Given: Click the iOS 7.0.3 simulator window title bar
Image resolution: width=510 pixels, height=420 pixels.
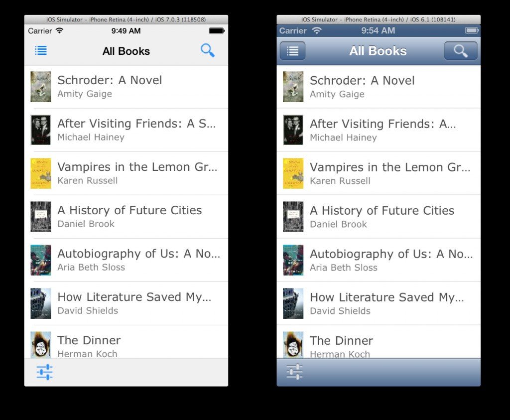Looking at the screenshot, I should tap(126, 19).
